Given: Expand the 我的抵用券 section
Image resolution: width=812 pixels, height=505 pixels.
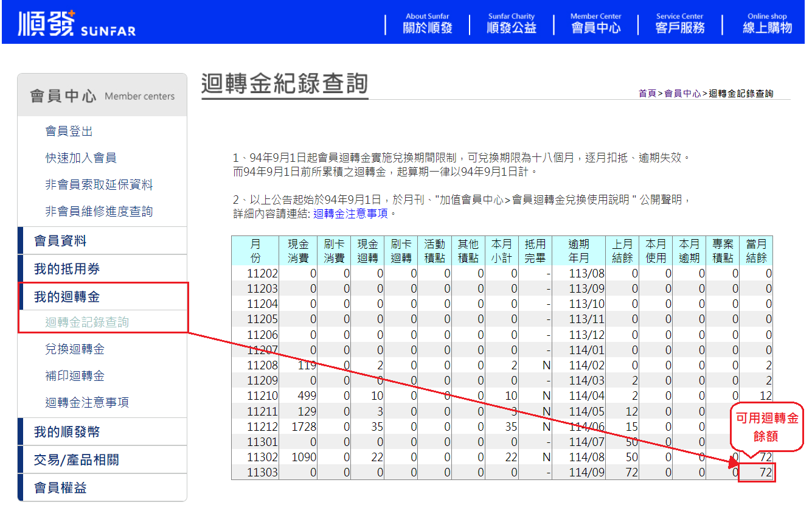Looking at the screenshot, I should tap(66, 269).
